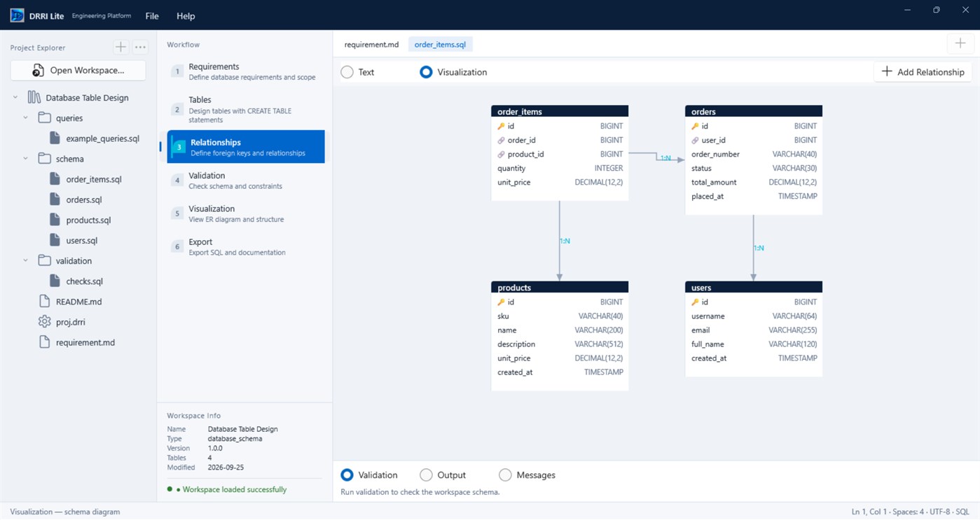
Task: Open users.sql in the tree
Action: tap(81, 241)
